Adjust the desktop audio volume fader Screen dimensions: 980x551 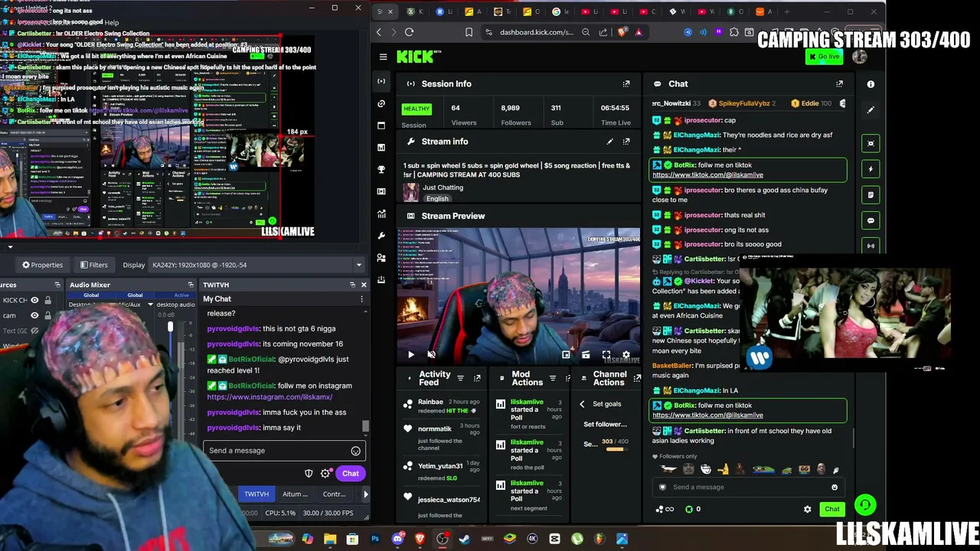click(170, 328)
